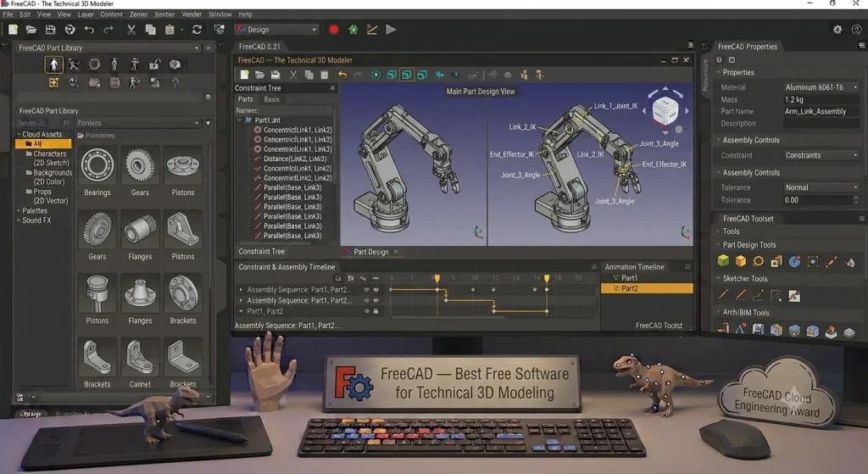The image size is (868, 474).
Task: Collapse the Cloud Assets tree node
Action: (x=19, y=134)
